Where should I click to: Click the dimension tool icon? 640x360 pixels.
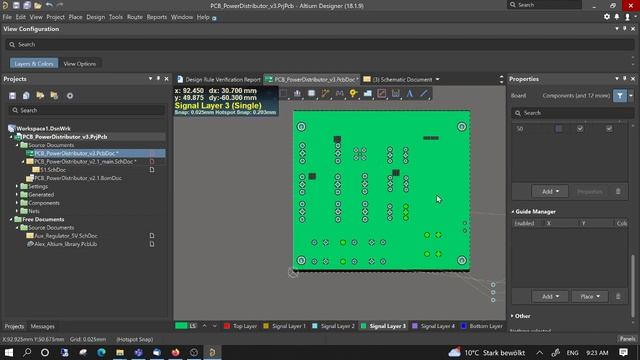coord(396,93)
